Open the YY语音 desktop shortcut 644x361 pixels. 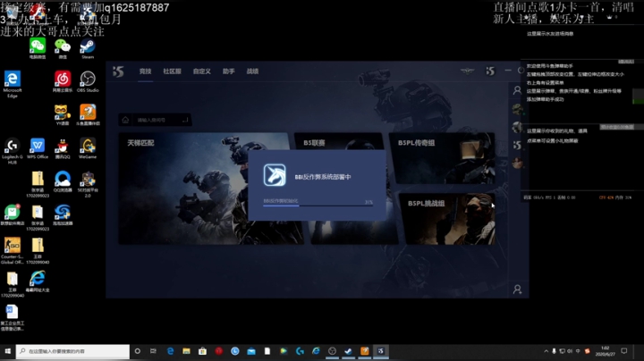point(63,115)
